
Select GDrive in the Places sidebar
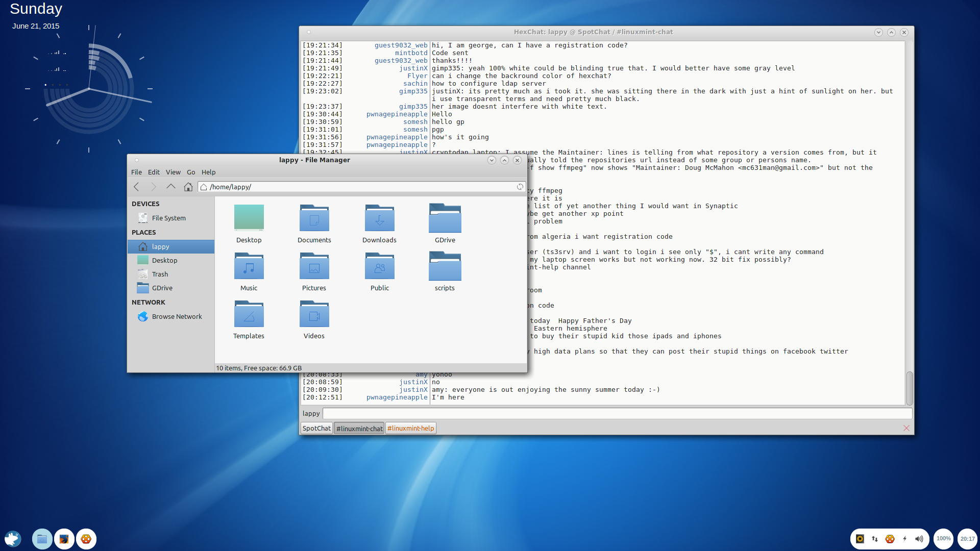(x=171, y=288)
